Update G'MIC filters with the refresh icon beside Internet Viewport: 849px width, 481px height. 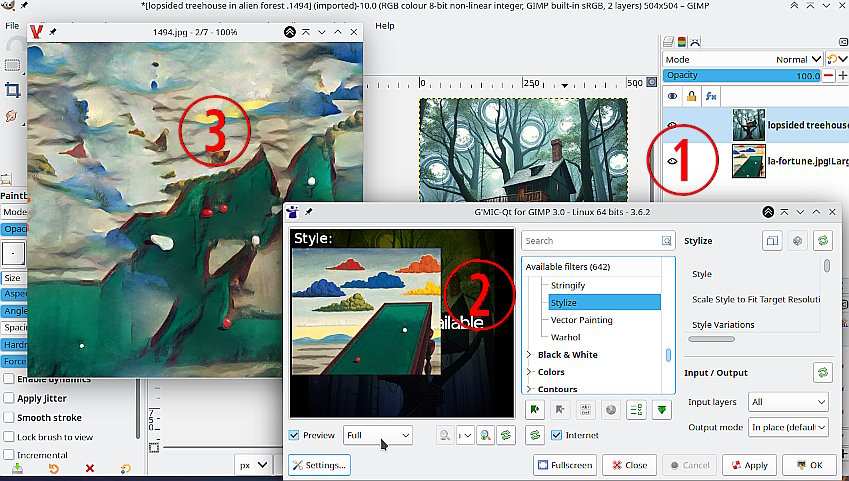tap(535, 435)
